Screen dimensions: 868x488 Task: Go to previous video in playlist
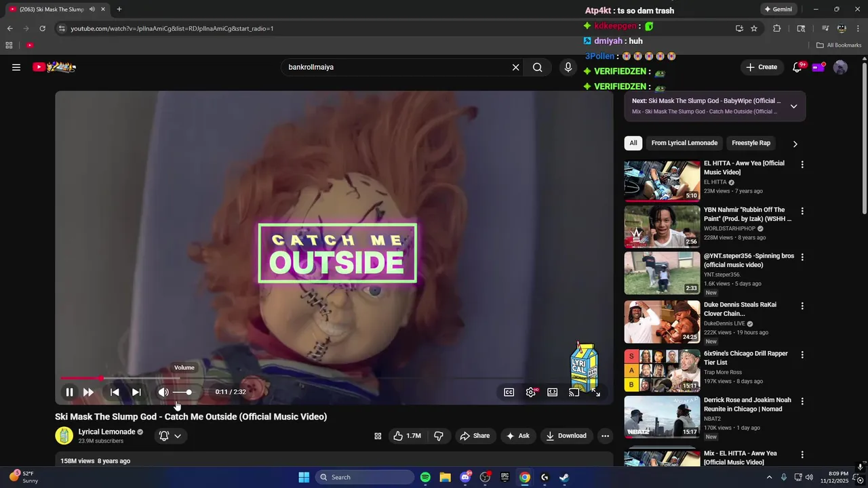[115, 392]
